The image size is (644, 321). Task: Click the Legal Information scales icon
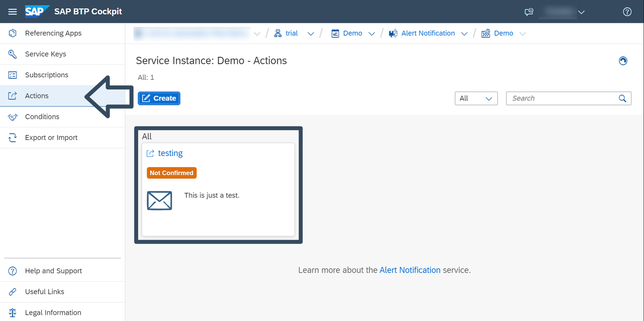(x=13, y=313)
